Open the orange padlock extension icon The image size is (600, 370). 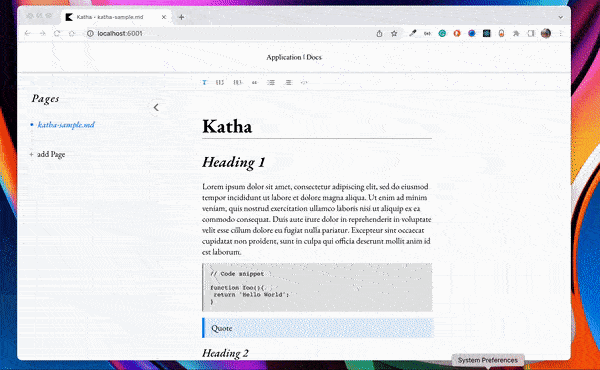click(x=501, y=33)
